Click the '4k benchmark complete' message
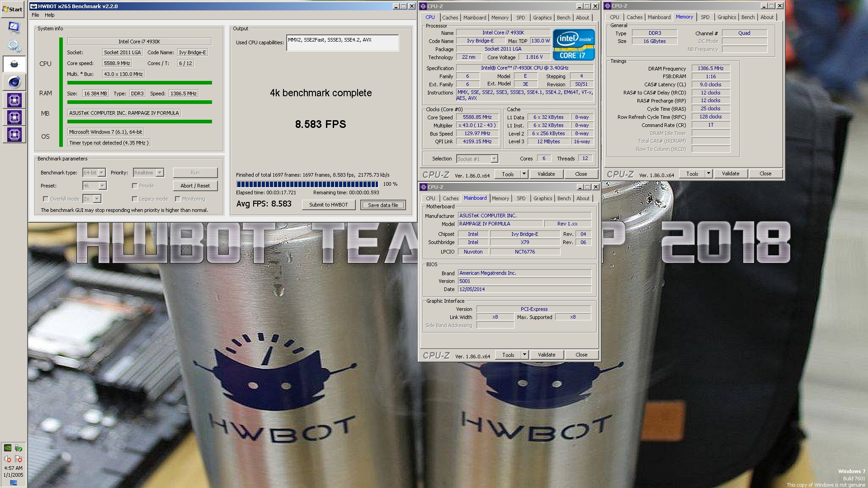This screenshot has width=868, height=488. click(x=321, y=93)
